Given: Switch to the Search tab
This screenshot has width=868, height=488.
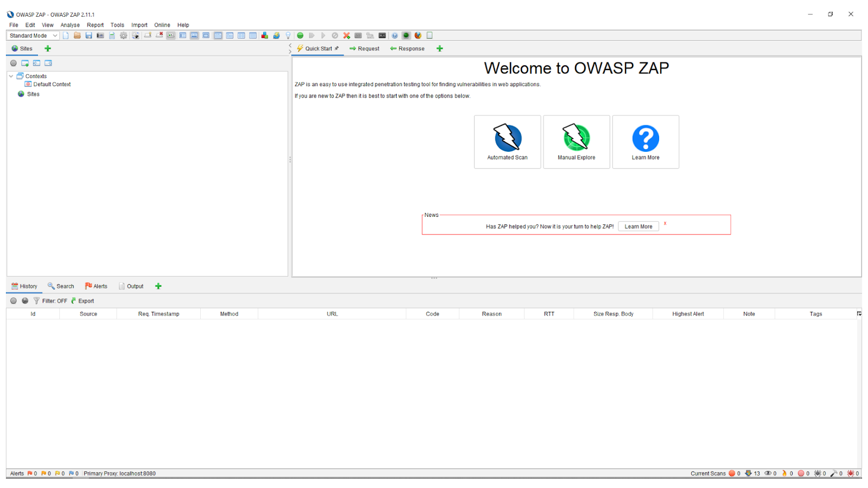Looking at the screenshot, I should click(x=61, y=286).
